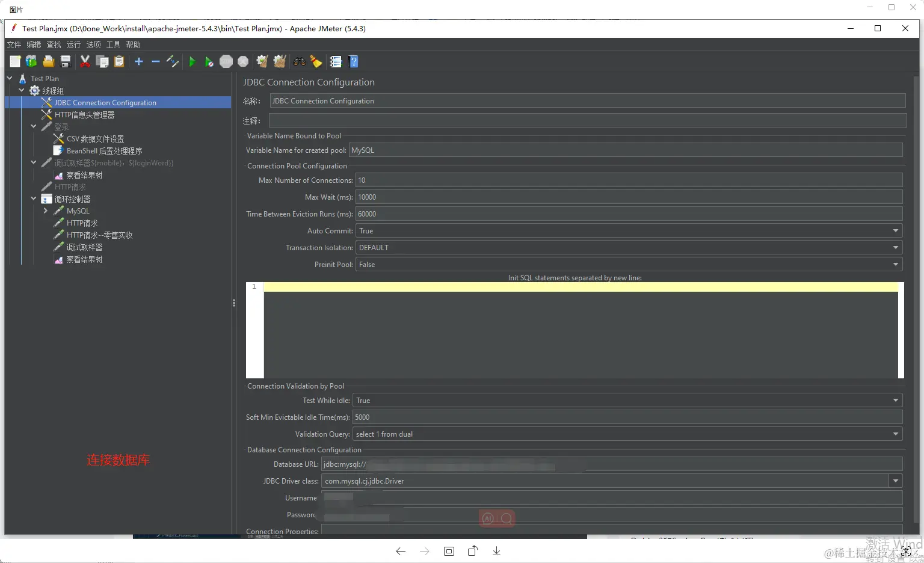Select HTTP请求--零售实收 in tree
This screenshot has width=924, height=563.
click(99, 235)
